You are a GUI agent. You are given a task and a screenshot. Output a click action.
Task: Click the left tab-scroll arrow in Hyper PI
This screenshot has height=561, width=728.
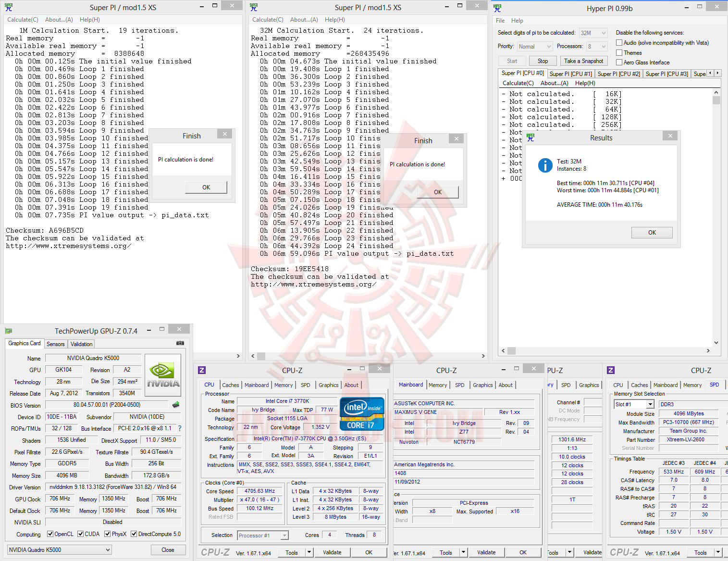710,73
